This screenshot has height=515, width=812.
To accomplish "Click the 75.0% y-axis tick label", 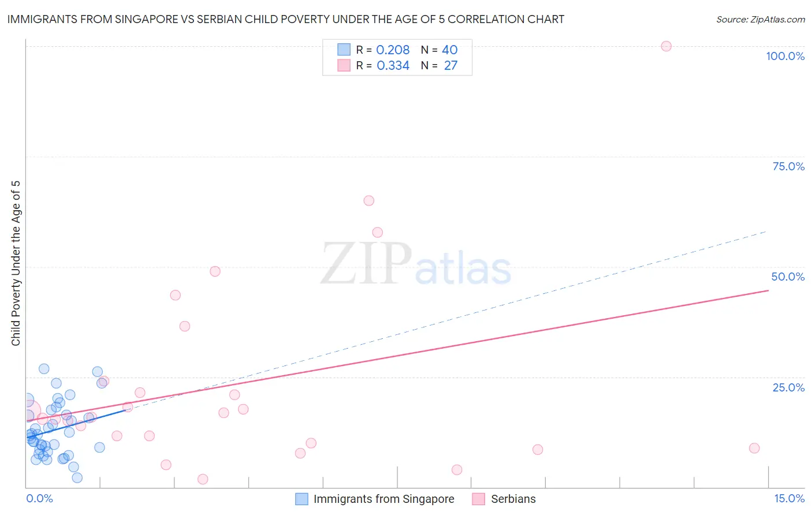I will [x=788, y=166].
